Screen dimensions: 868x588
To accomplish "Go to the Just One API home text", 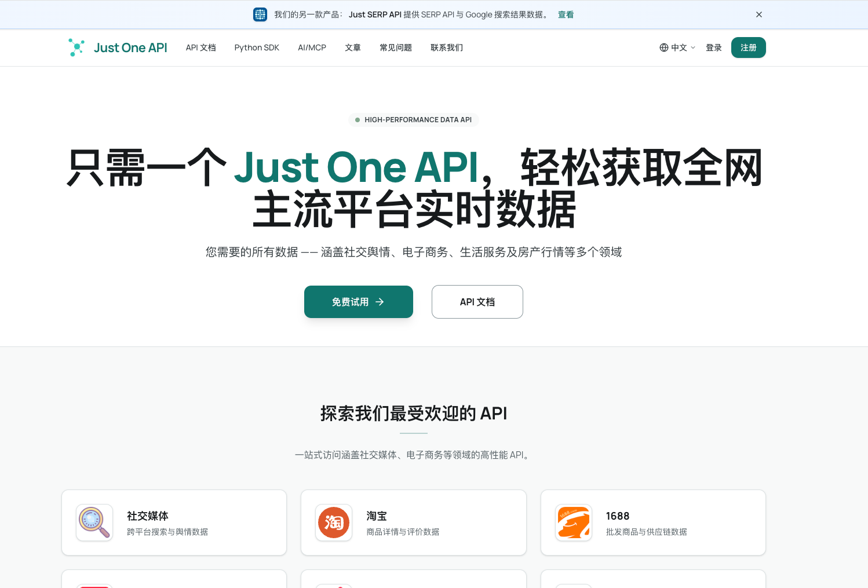I will click(130, 48).
